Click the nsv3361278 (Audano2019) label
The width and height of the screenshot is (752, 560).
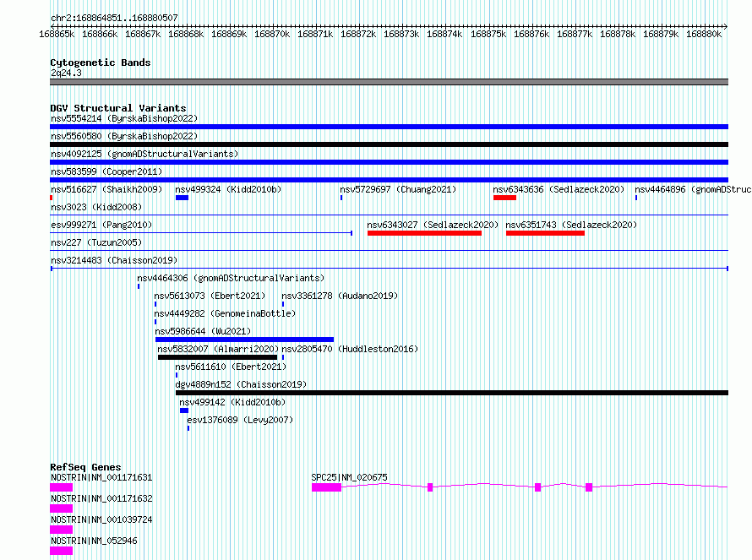(340, 296)
